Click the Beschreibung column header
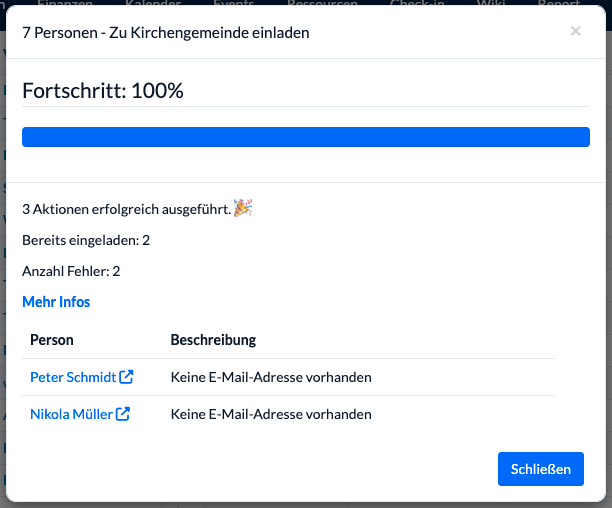 (x=213, y=340)
